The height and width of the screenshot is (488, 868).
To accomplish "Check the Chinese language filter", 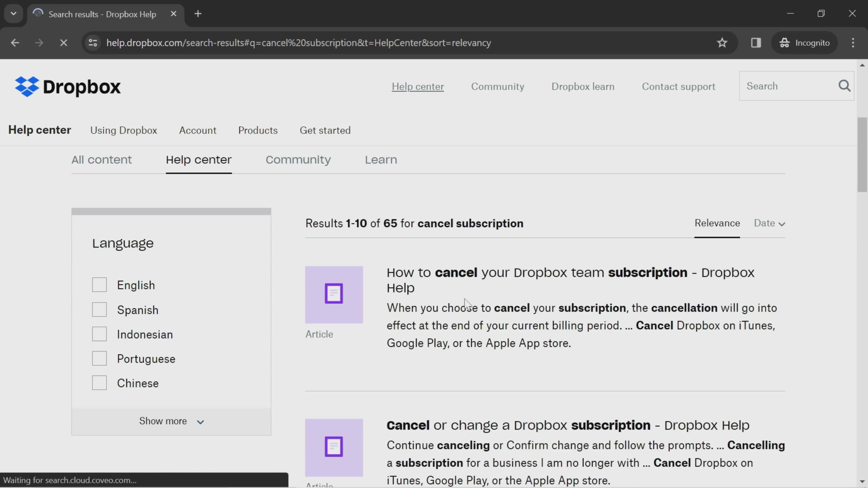I will pyautogui.click(x=99, y=383).
